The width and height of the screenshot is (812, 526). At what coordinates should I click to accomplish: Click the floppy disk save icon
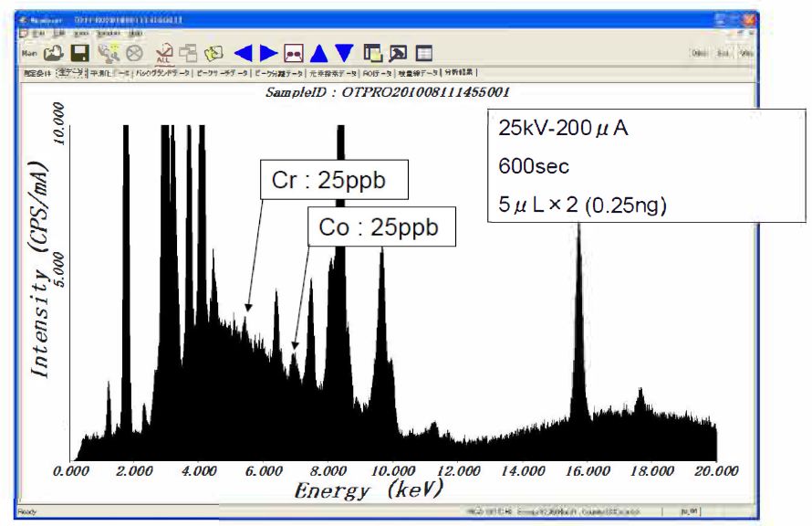(x=80, y=53)
